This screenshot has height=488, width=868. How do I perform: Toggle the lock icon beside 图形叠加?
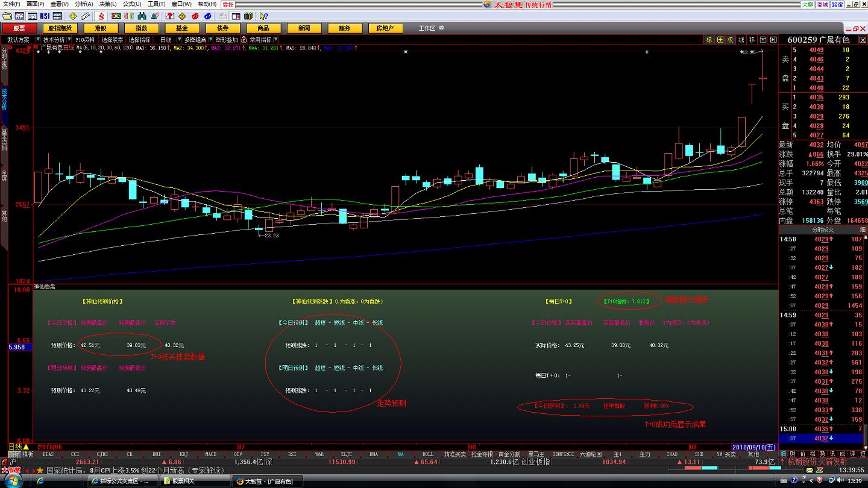[x=244, y=40]
